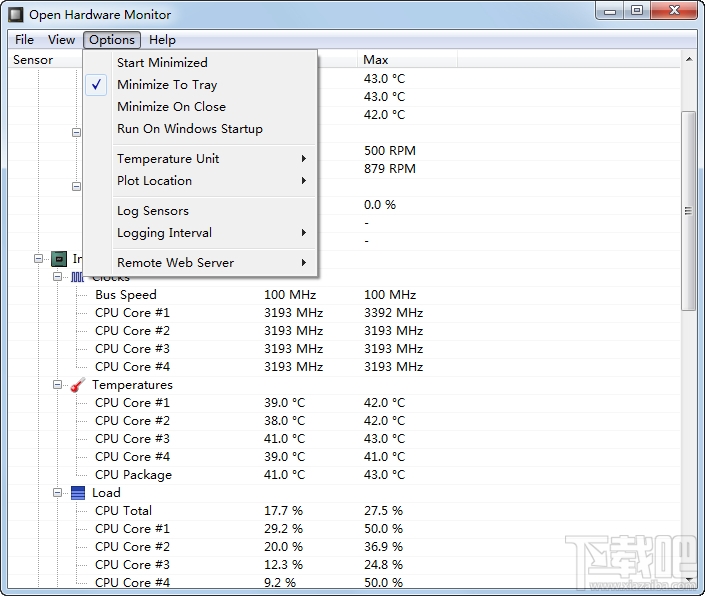This screenshot has height=596, width=705.
Task: Click the 17.7 % CPU Total value
Action: pos(283,511)
